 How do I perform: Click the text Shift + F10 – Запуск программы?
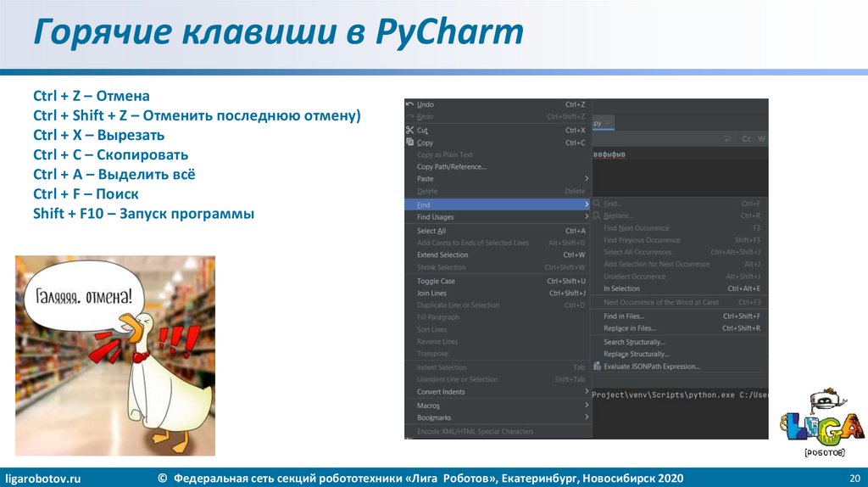pos(143,214)
